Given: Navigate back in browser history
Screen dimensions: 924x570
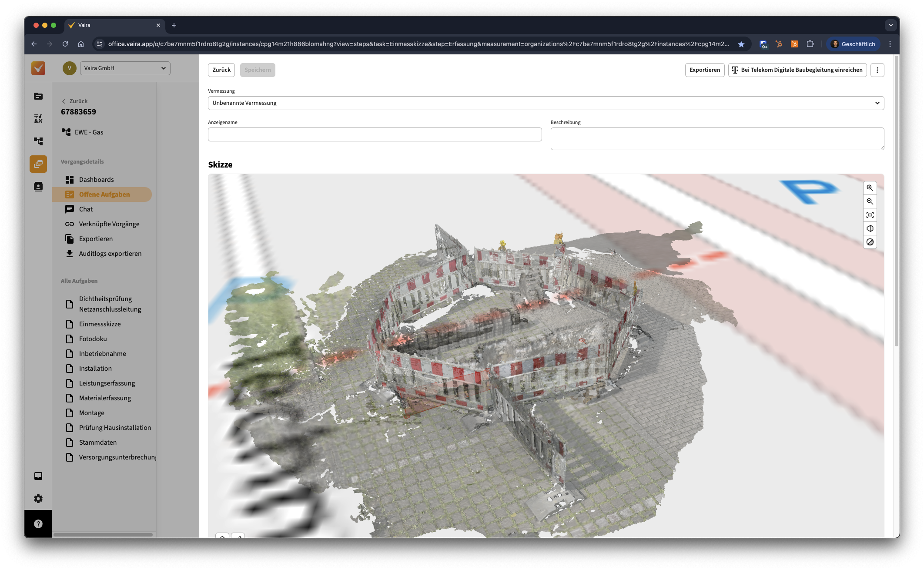Looking at the screenshot, I should 34,44.
